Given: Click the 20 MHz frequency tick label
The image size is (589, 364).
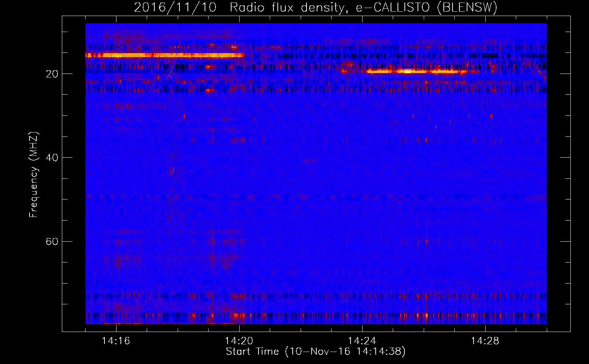Looking at the screenshot, I should click(x=52, y=74).
